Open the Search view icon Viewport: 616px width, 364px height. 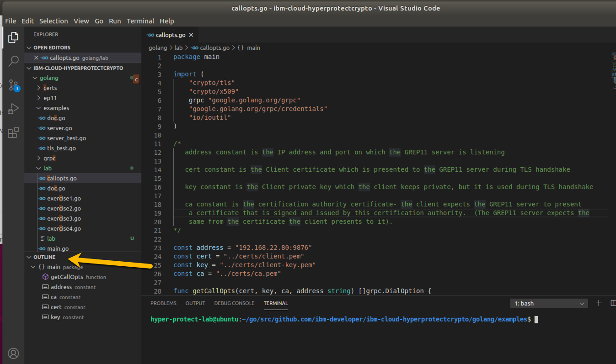(x=13, y=61)
